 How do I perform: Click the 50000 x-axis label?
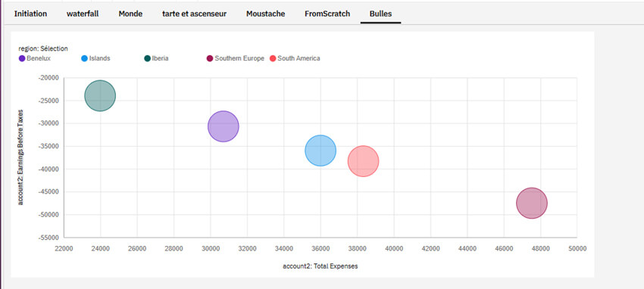tap(577, 248)
